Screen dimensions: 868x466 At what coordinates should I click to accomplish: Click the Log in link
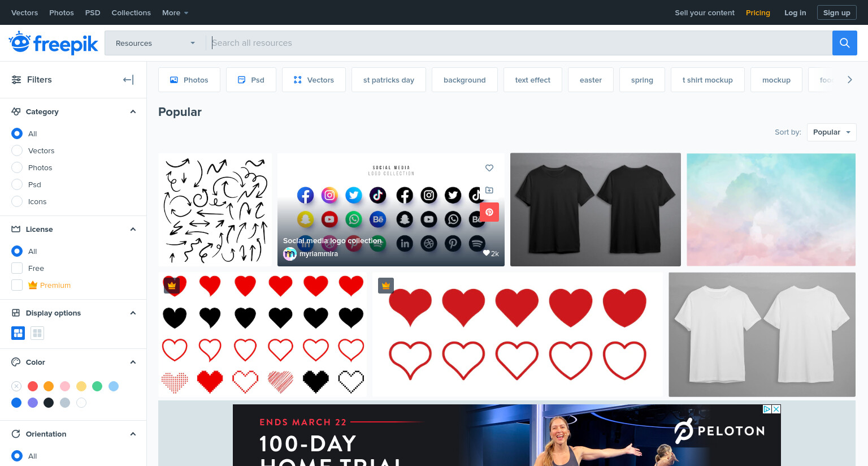coord(795,12)
